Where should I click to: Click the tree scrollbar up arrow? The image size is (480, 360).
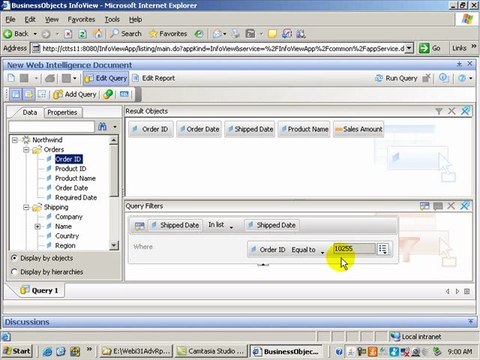point(114,140)
